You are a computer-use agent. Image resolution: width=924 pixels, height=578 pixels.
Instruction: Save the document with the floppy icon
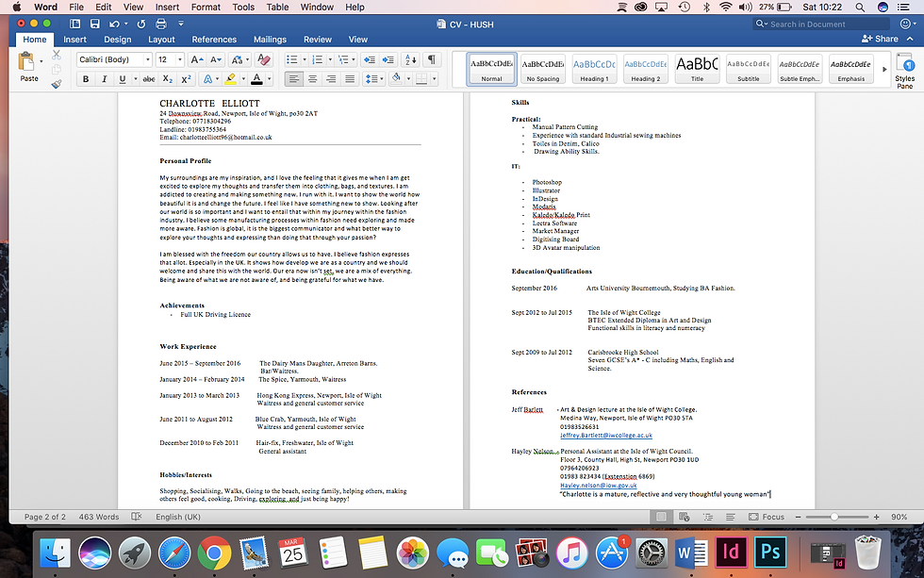click(94, 25)
